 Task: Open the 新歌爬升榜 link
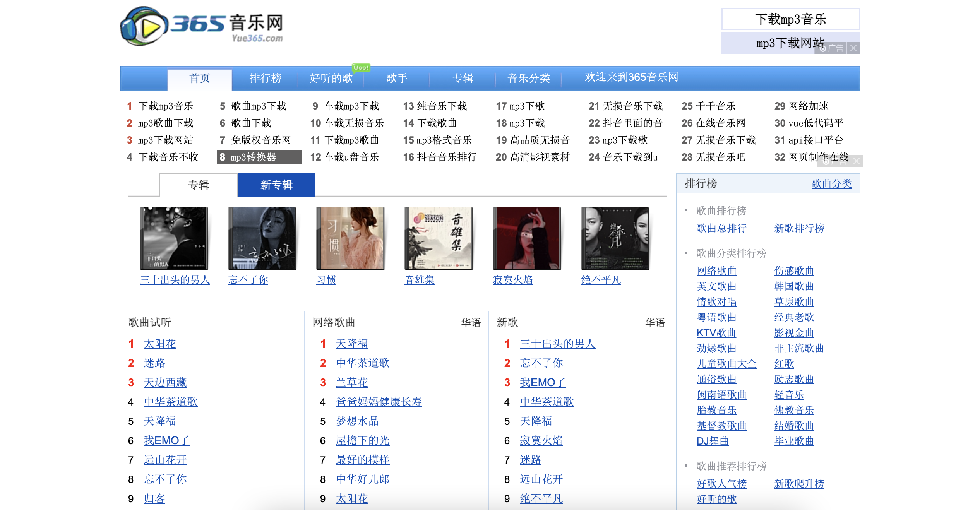coord(799,484)
